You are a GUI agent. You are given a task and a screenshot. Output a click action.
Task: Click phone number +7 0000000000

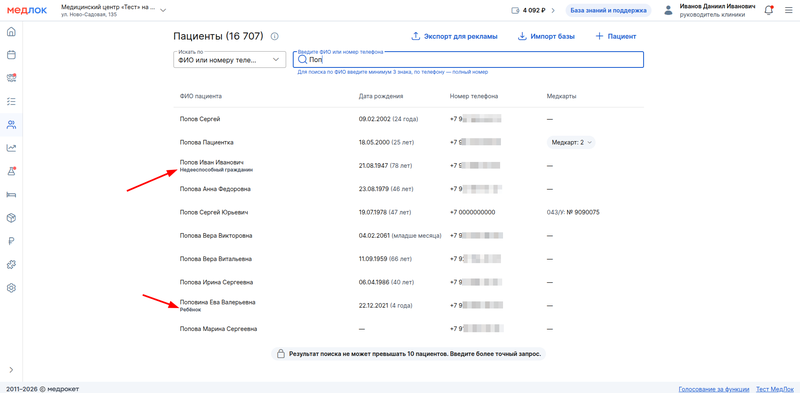tap(472, 212)
